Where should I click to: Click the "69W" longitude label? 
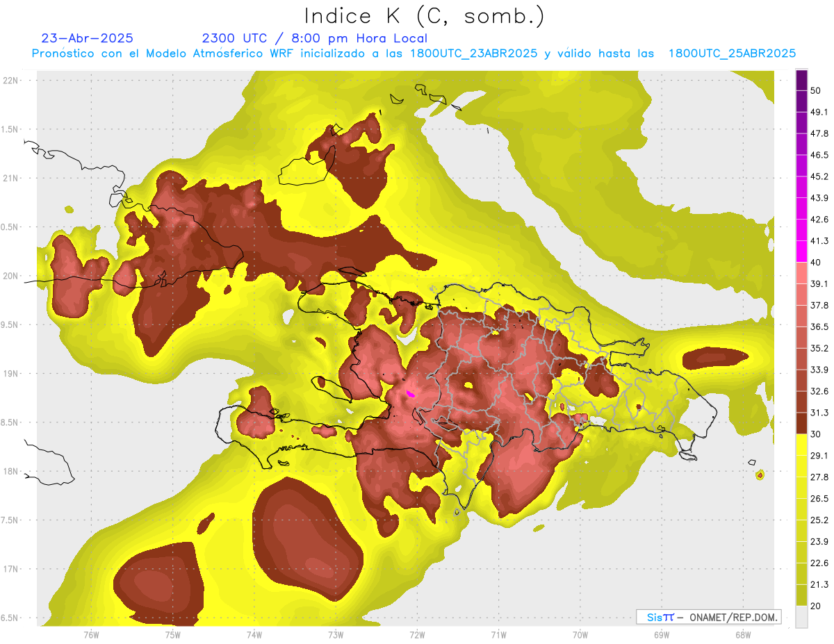[x=661, y=634]
